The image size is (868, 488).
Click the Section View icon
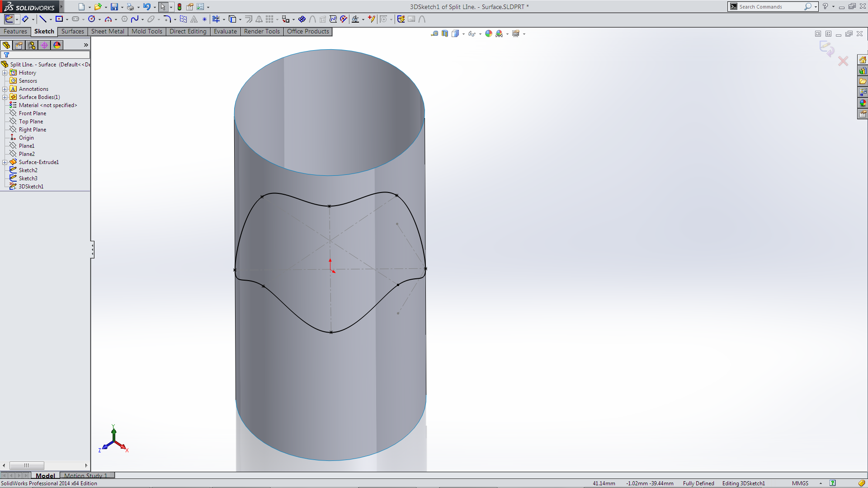[x=445, y=33]
